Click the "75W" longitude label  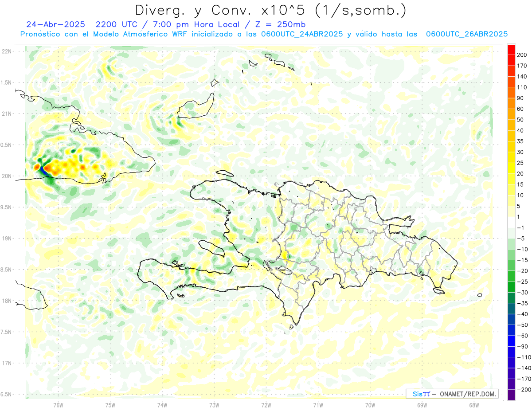[x=110, y=405]
